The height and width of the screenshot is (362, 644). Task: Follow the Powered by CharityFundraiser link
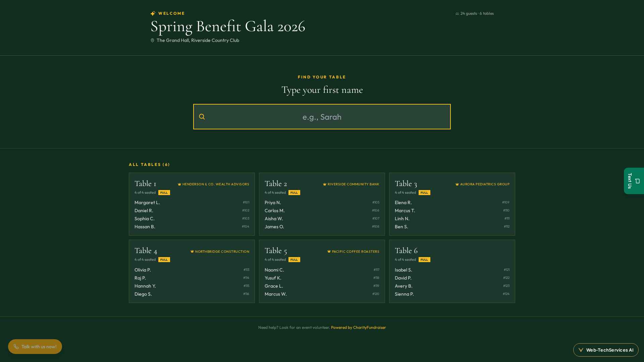359,327
